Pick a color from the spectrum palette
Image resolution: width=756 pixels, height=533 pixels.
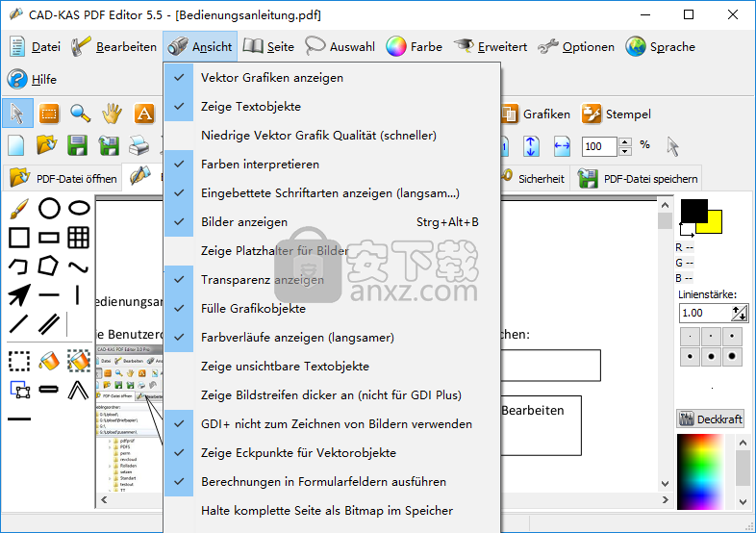[700, 471]
